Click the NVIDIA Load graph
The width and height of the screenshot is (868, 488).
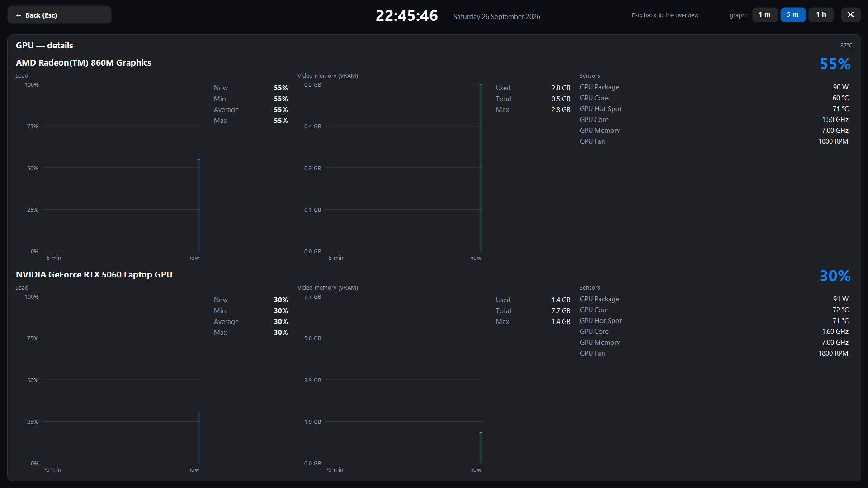pyautogui.click(x=122, y=380)
